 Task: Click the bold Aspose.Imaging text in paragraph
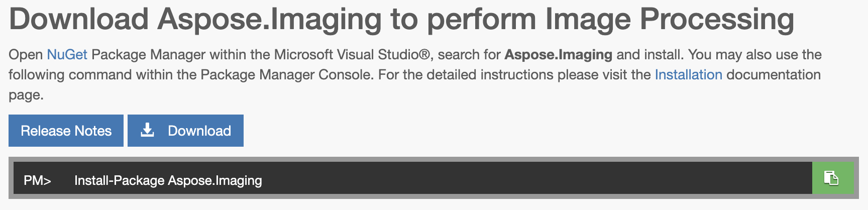click(558, 55)
